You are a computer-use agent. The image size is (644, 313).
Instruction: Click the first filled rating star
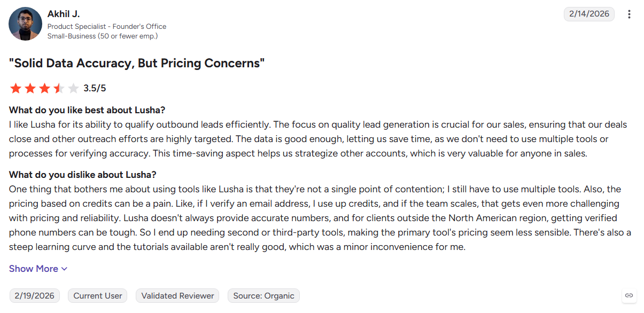point(15,88)
